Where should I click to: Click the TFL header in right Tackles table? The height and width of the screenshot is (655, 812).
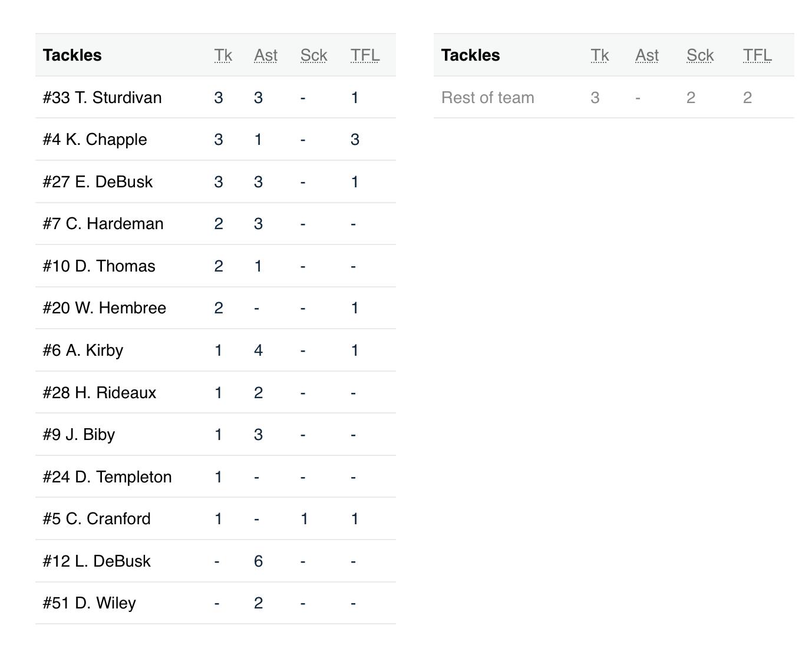point(757,55)
